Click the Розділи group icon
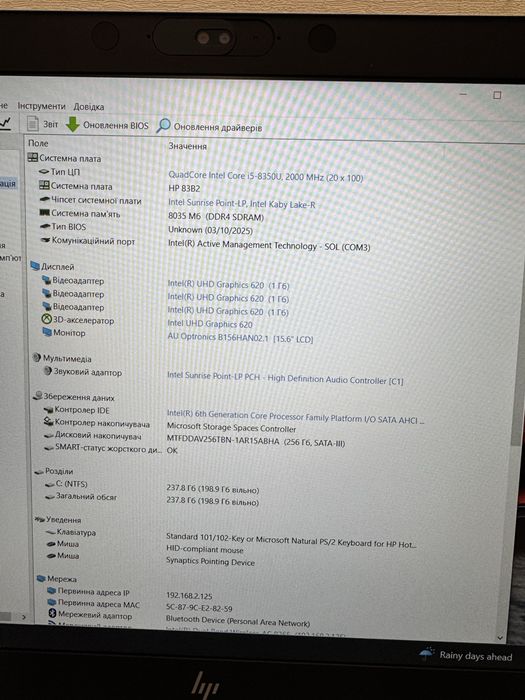The width and height of the screenshot is (525, 700). pos(39,471)
